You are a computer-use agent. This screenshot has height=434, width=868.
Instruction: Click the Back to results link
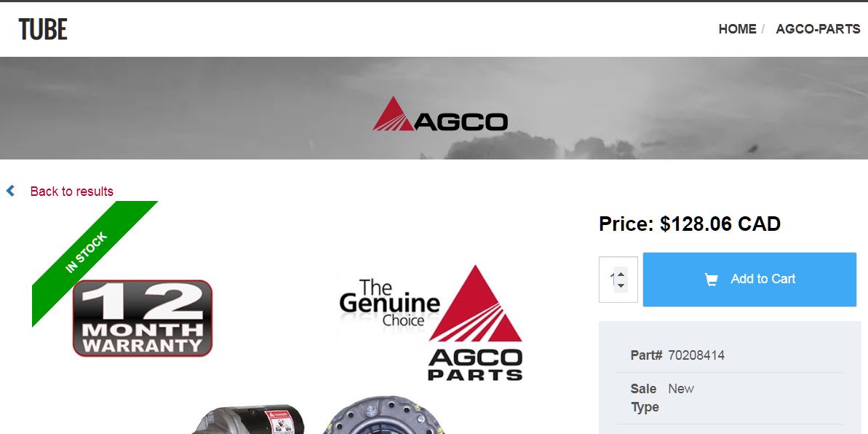pos(72,192)
